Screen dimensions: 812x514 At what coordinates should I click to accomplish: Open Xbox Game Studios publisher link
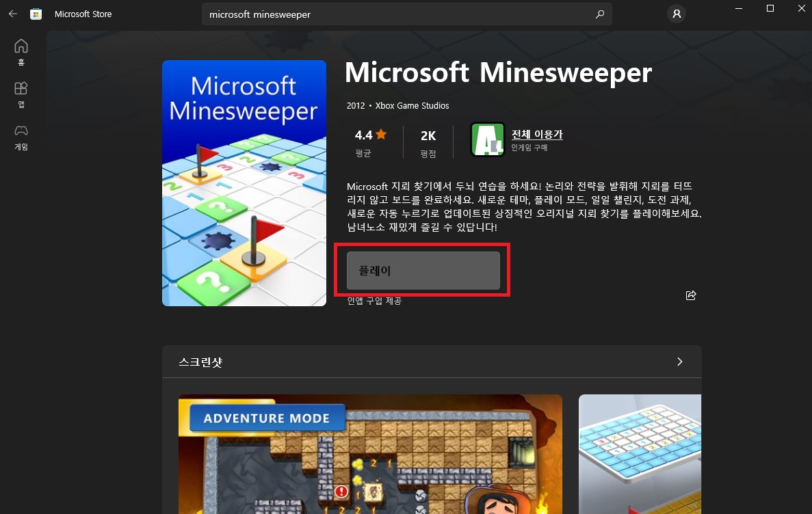[x=412, y=105]
